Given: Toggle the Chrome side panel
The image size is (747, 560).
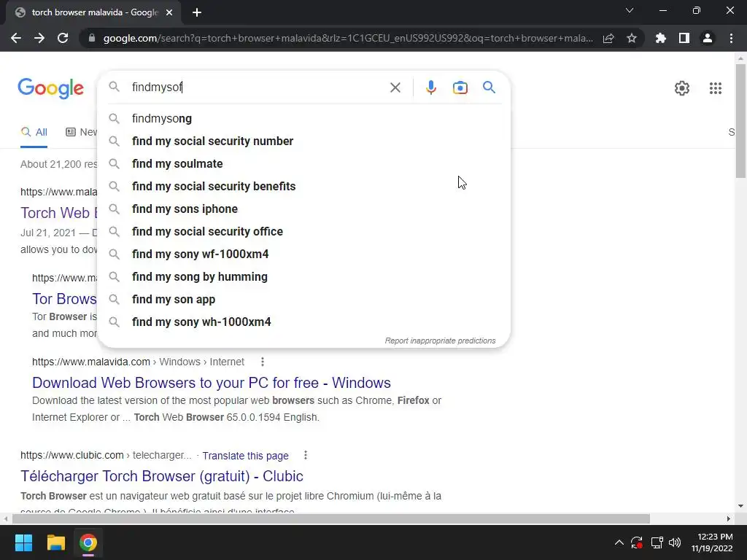Looking at the screenshot, I should click(x=684, y=38).
